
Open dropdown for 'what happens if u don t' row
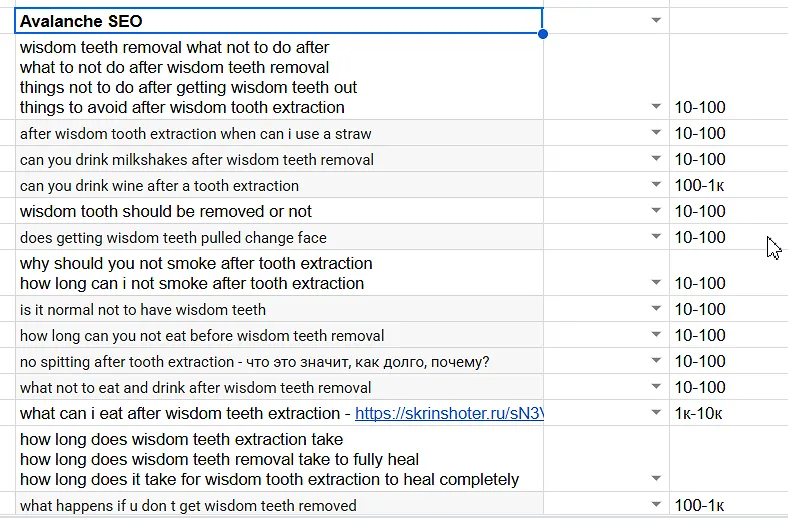pos(656,506)
